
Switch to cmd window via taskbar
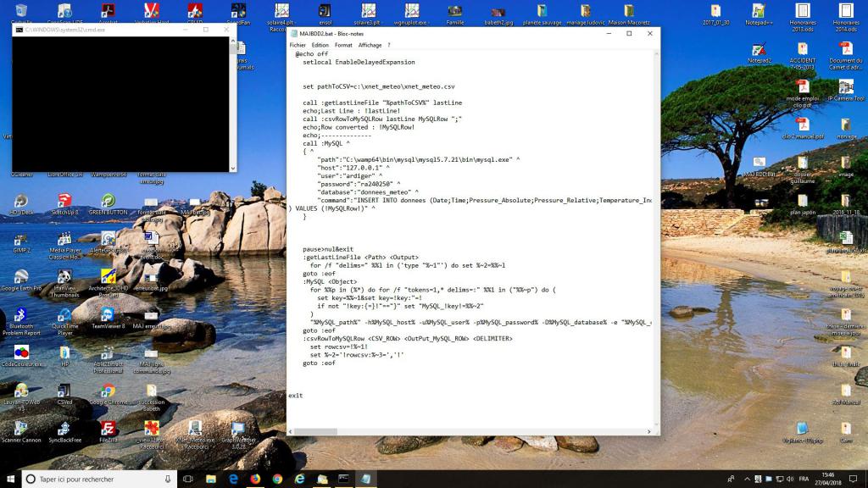344,479
